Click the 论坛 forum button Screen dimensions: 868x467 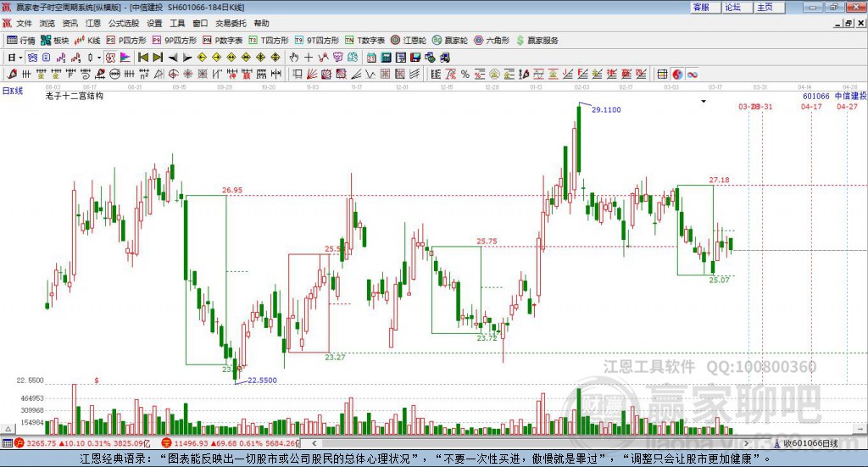(x=737, y=7)
